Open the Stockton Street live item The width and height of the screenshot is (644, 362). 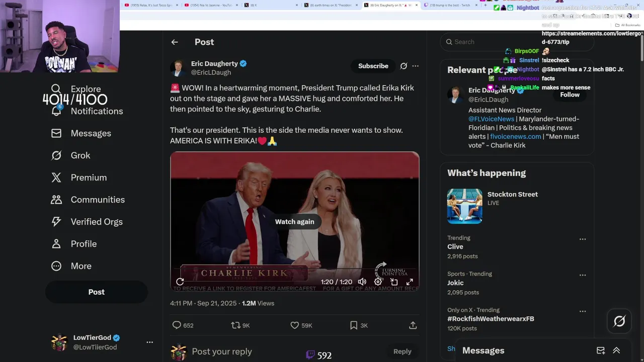coord(517,206)
